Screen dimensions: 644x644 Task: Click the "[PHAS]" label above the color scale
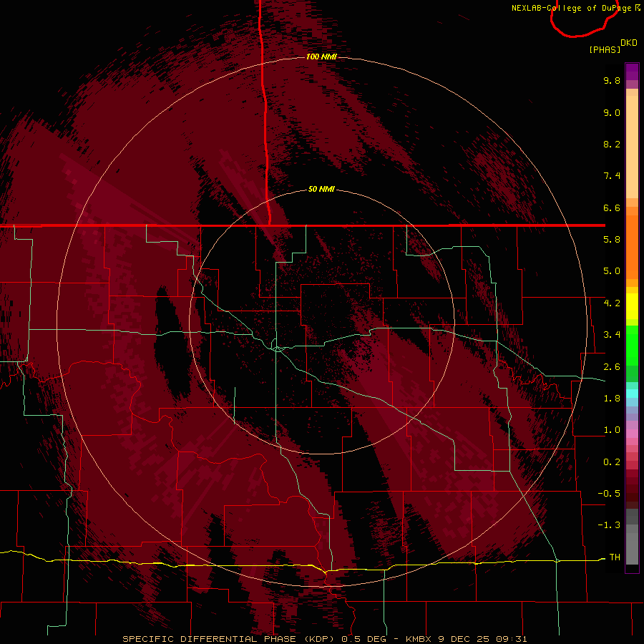point(605,49)
